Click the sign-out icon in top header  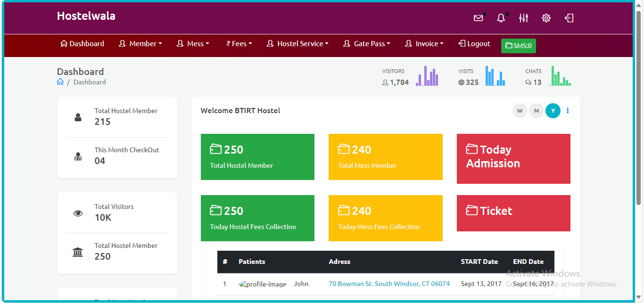click(569, 18)
